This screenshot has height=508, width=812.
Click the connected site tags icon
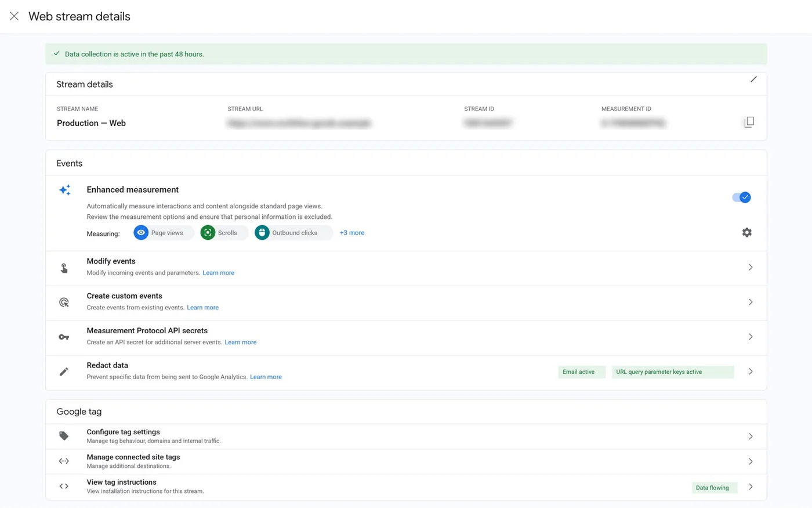coord(64,462)
